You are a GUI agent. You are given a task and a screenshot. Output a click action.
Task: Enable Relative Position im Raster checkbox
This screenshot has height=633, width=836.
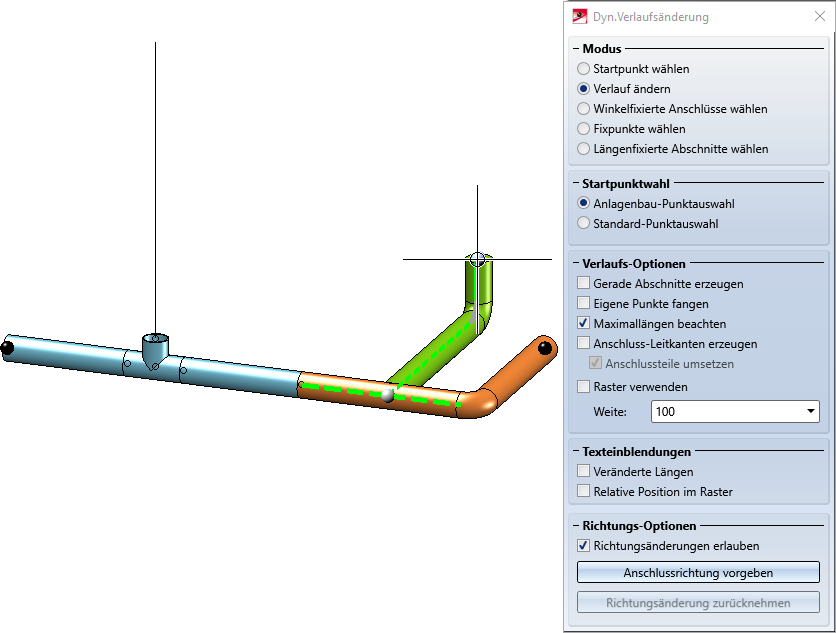click(x=583, y=491)
